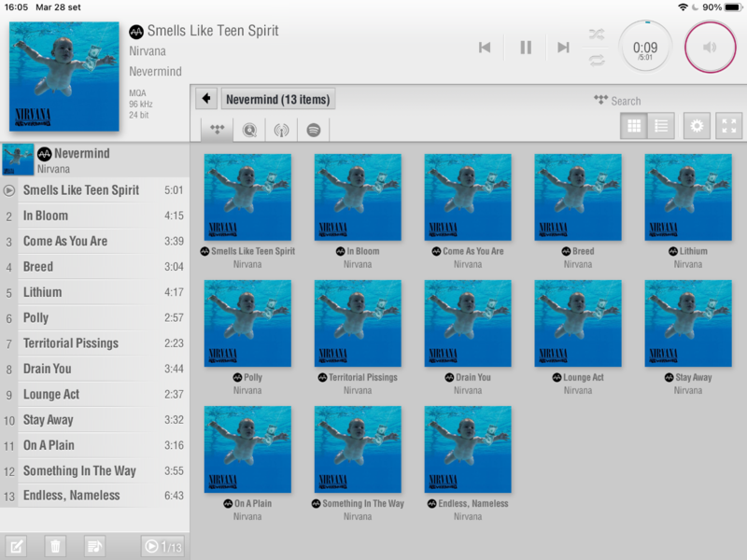Screen dimensions: 747x560
Task: Pause the current track
Action: 526,48
